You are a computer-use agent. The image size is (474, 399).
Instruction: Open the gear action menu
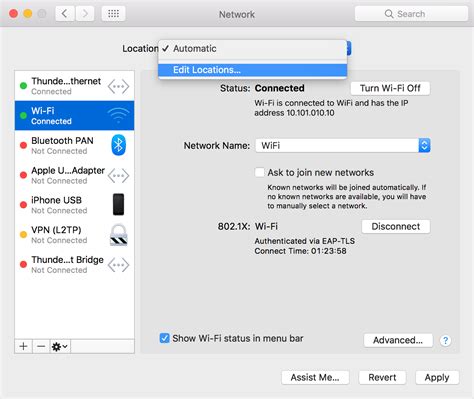click(60, 346)
